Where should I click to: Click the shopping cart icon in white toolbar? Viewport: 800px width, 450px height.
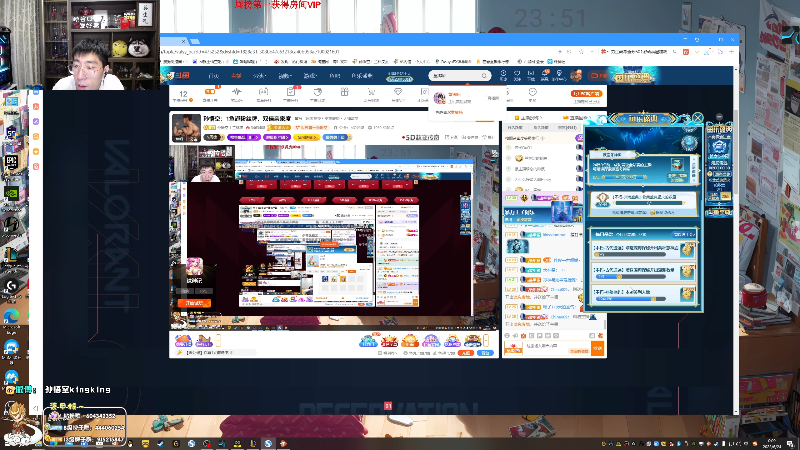(x=371, y=94)
